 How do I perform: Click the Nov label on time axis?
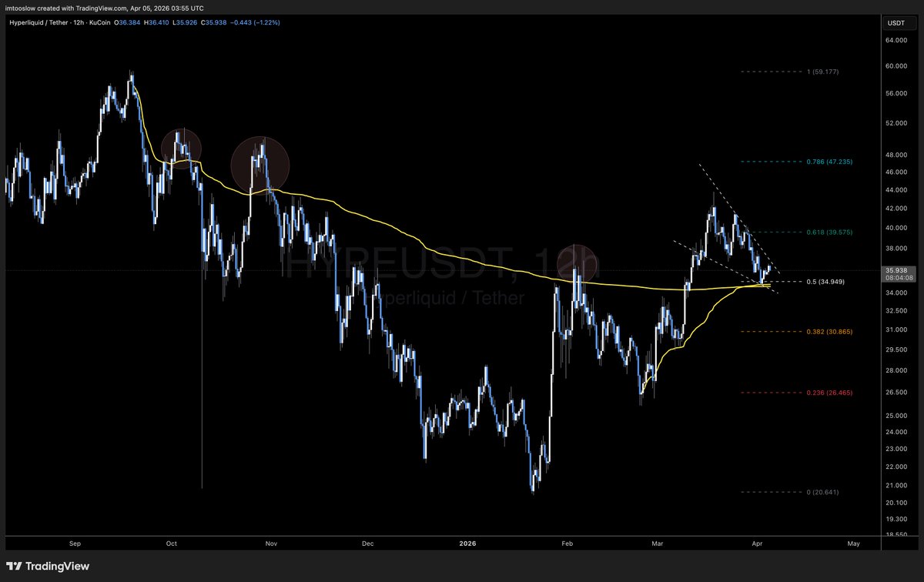click(x=271, y=544)
